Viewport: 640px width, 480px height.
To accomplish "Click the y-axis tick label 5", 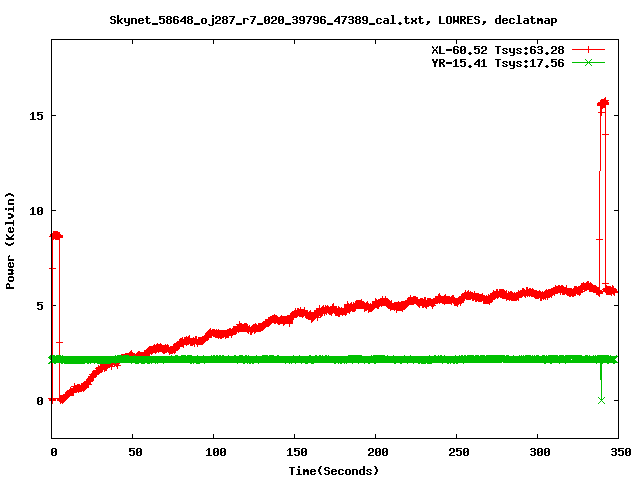I will tap(40, 306).
